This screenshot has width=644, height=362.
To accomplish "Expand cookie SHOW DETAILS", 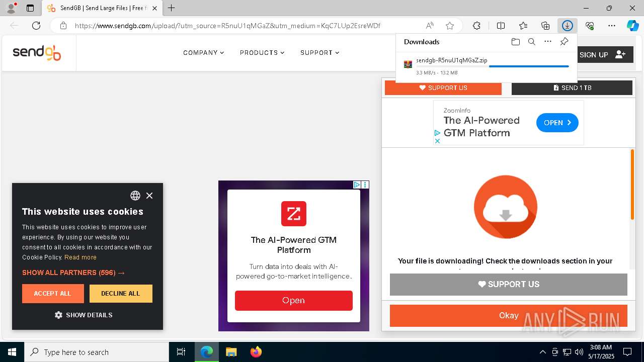I will click(x=84, y=315).
